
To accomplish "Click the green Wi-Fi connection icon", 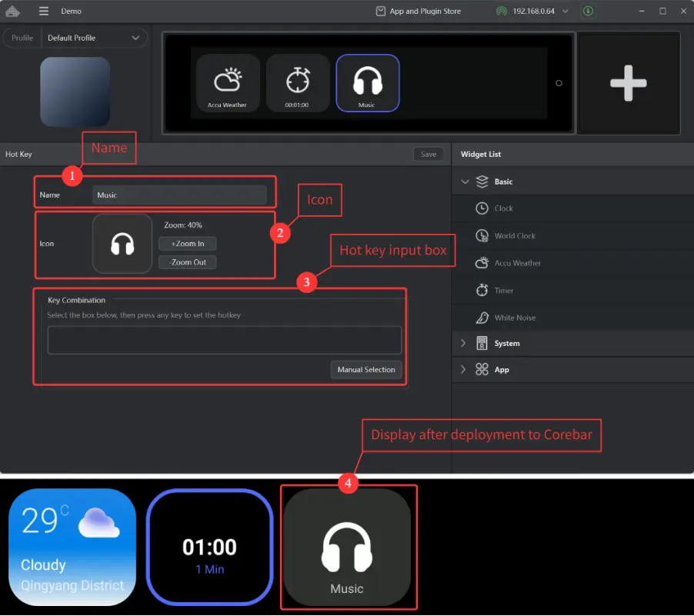I will (501, 11).
